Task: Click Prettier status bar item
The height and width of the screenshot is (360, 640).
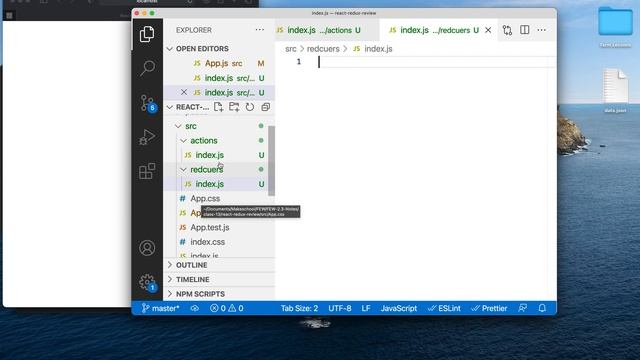Action: coord(489,308)
